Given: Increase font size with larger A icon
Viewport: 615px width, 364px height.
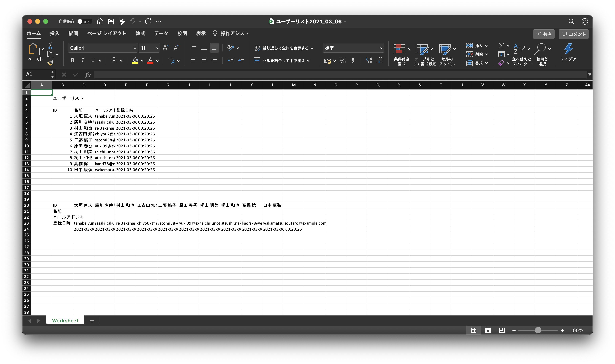Looking at the screenshot, I should 166,48.
